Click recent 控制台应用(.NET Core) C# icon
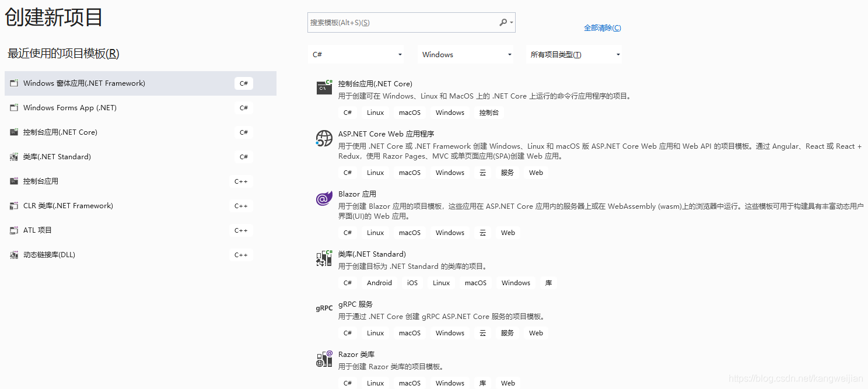Screen dimensions: 868x389 (14, 132)
